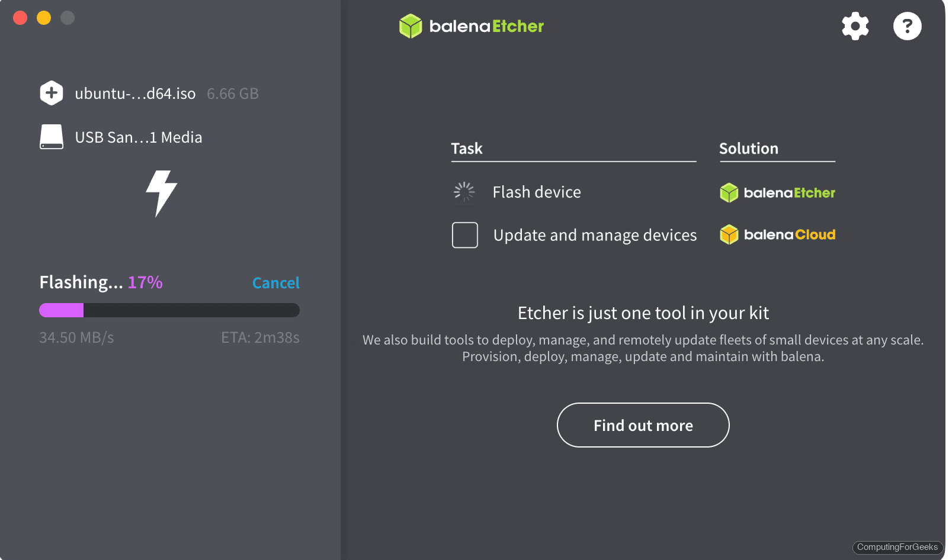
Task: Click the ETA 2m38s status text
Action: pyautogui.click(x=261, y=337)
